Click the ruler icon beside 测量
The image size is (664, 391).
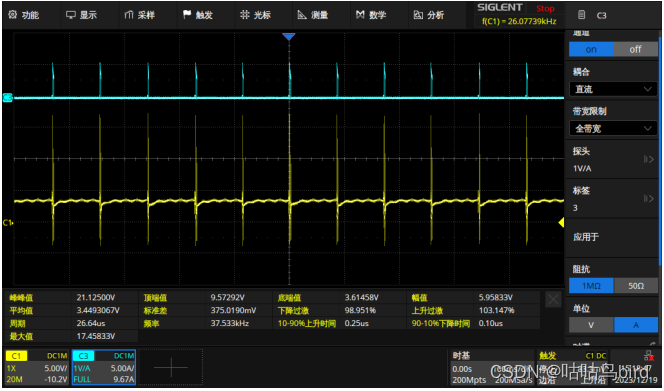(x=302, y=15)
